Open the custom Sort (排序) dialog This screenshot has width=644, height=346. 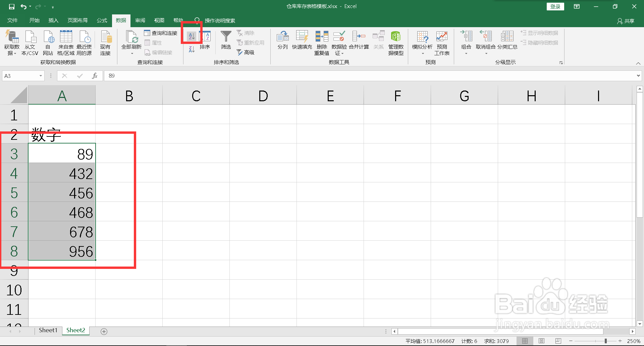[205, 40]
